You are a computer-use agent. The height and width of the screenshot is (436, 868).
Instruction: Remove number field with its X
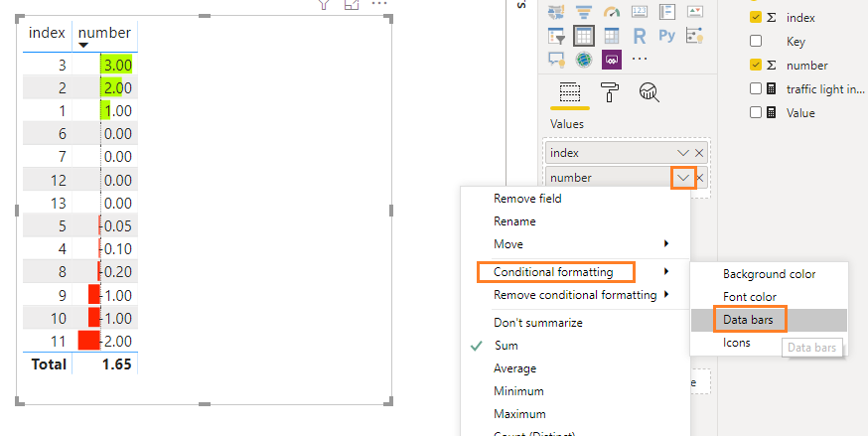coord(700,178)
